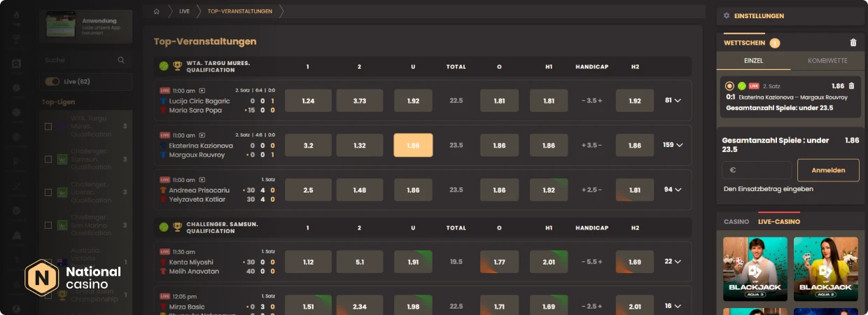Viewport: 868px width, 315px height.
Task: Increase the 3.5 handicap for Bagaric vs Popa
Action: [600, 101]
